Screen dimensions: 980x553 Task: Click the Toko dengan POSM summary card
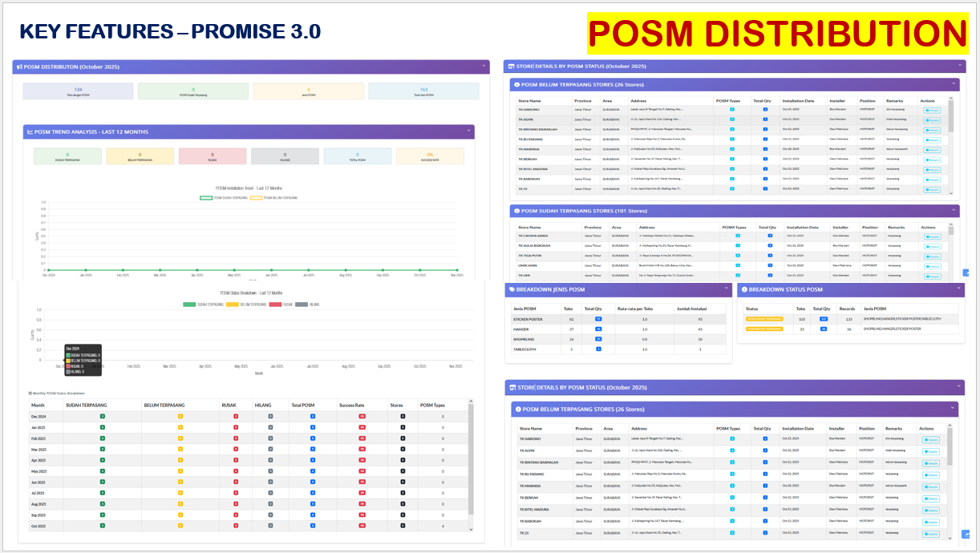78,91
